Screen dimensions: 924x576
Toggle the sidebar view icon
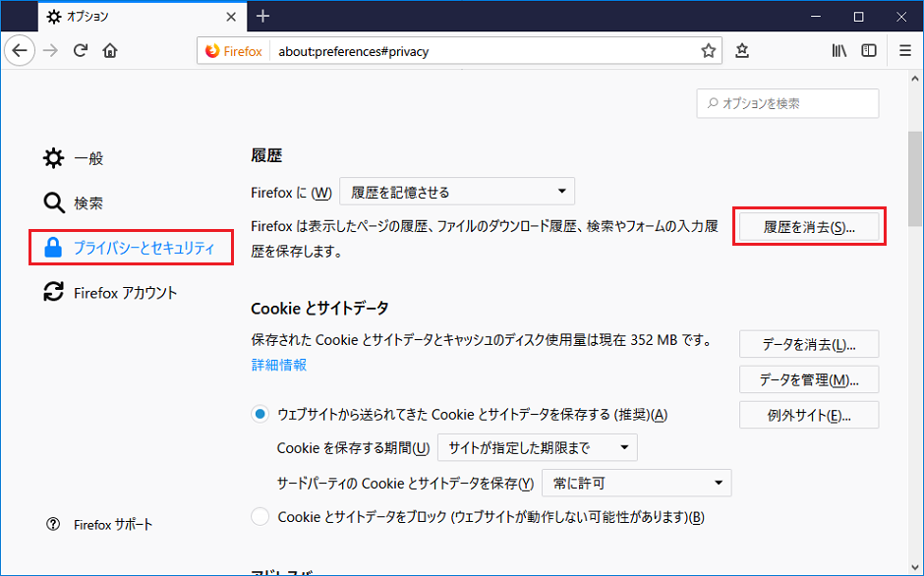[869, 51]
